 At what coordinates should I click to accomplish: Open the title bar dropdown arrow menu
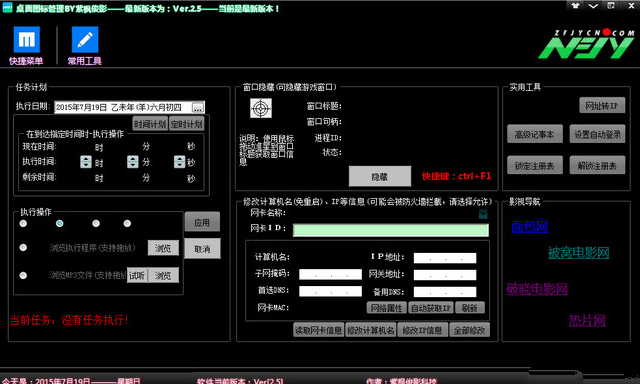[593, 6]
